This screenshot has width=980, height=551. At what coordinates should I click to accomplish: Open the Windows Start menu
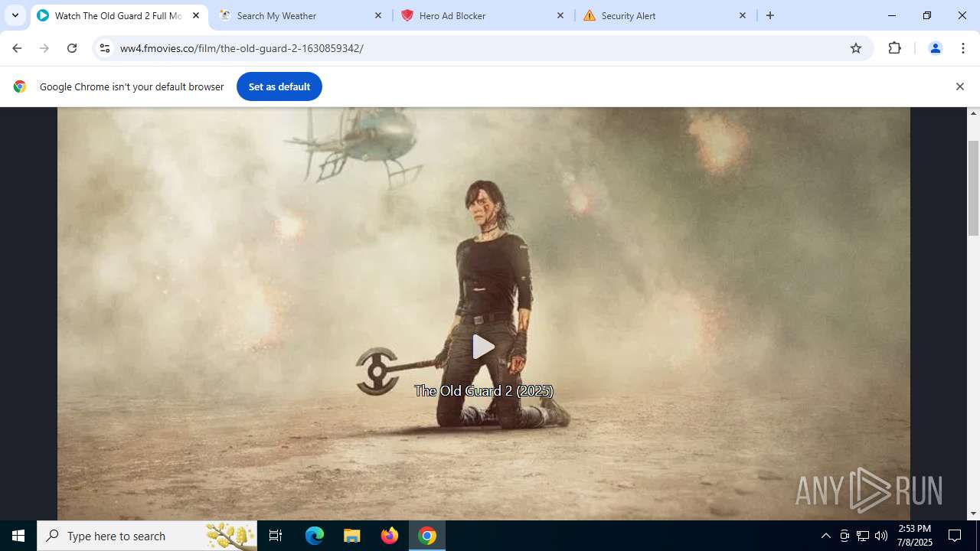[x=18, y=536]
